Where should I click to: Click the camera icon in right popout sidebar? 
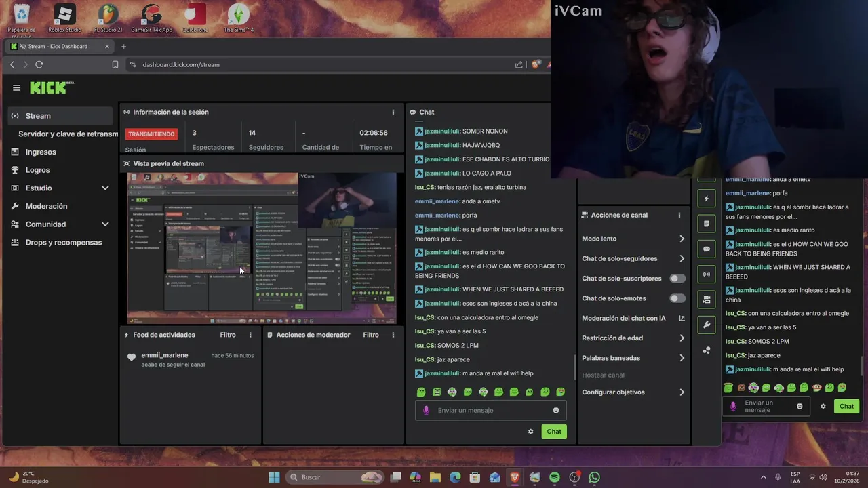tap(707, 299)
